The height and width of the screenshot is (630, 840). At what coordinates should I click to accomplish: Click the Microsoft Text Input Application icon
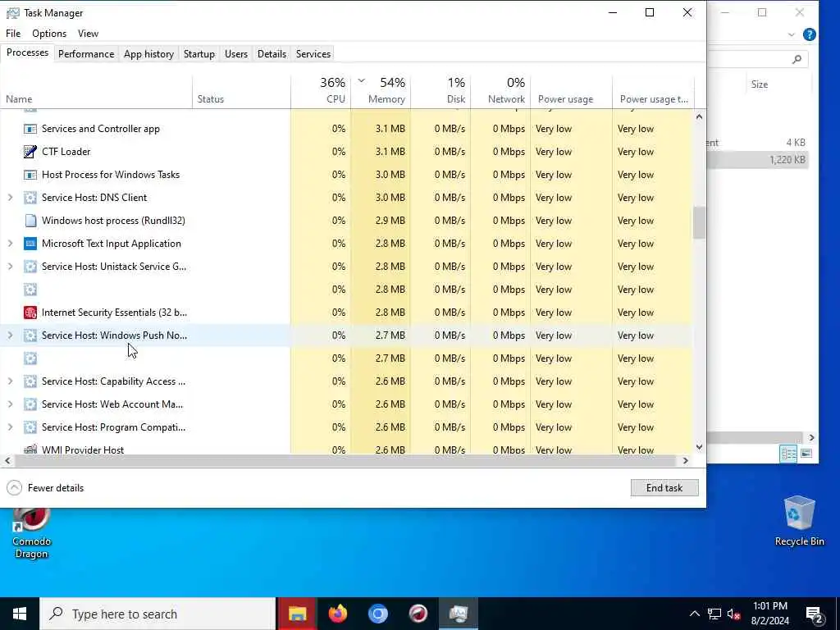pos(30,244)
